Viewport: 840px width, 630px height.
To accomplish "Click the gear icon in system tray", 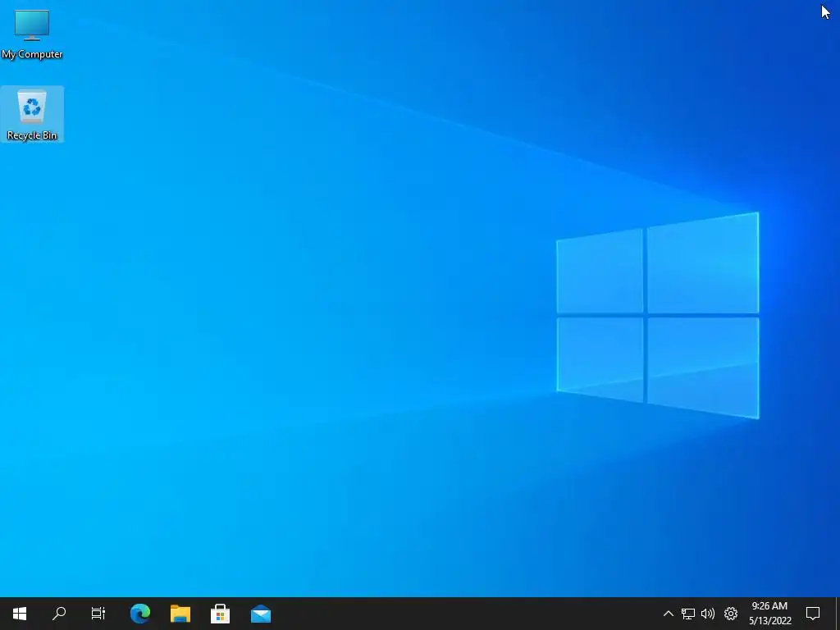I will tap(731, 614).
